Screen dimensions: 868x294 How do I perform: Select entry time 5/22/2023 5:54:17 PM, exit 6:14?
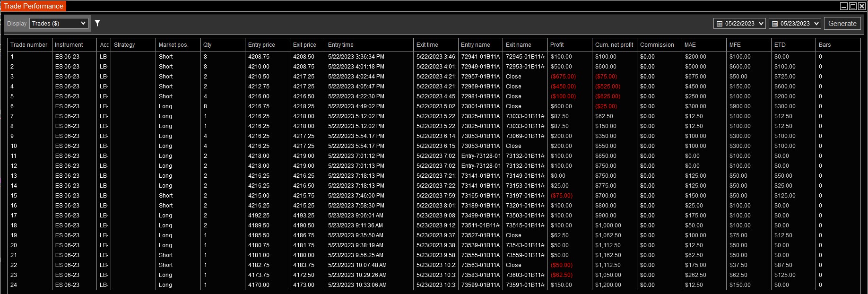356,136
